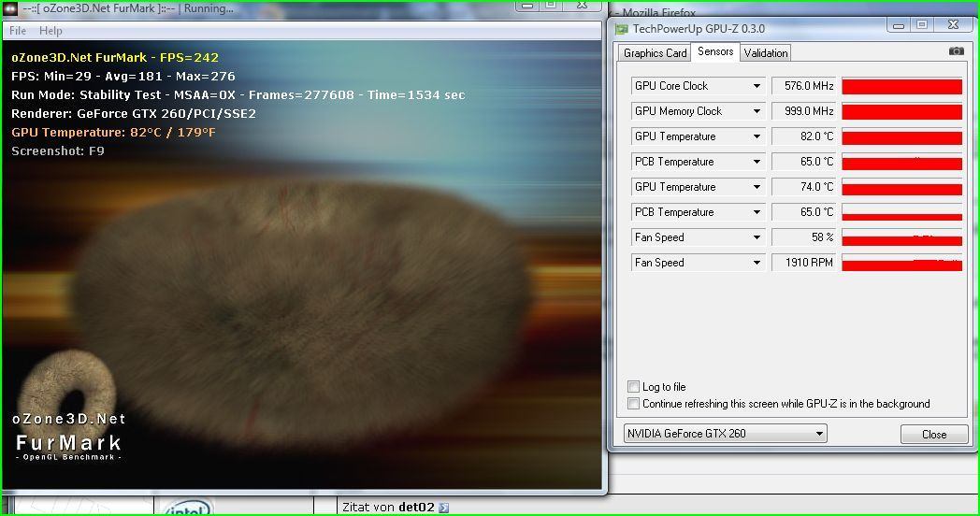Click the det02 username in quote
Viewport: 980px width, 516px height.
click(416, 508)
